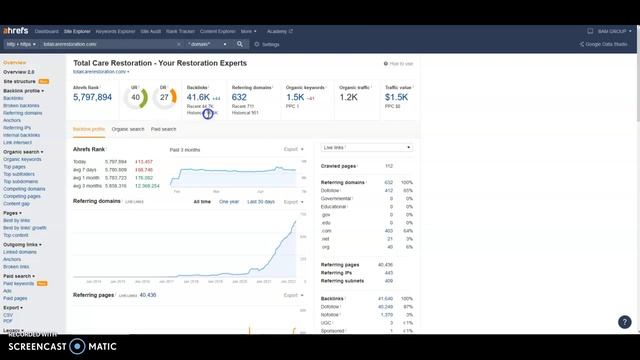Switch to the Paid search tab

point(163,129)
